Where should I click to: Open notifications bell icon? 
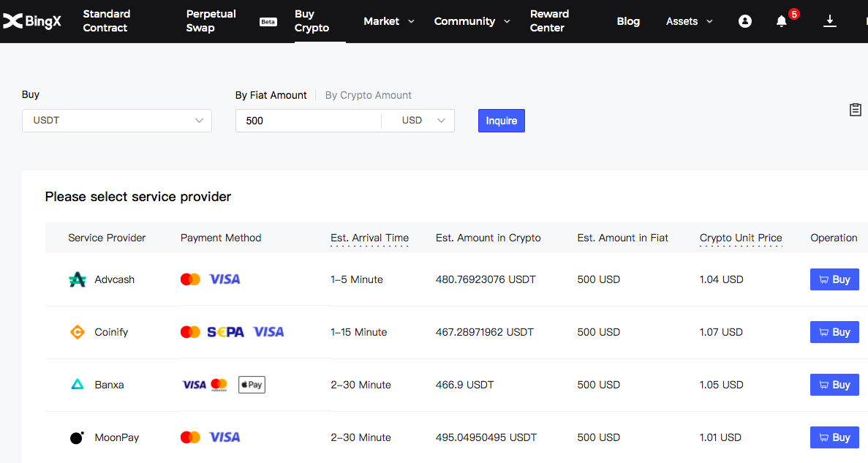coord(781,21)
